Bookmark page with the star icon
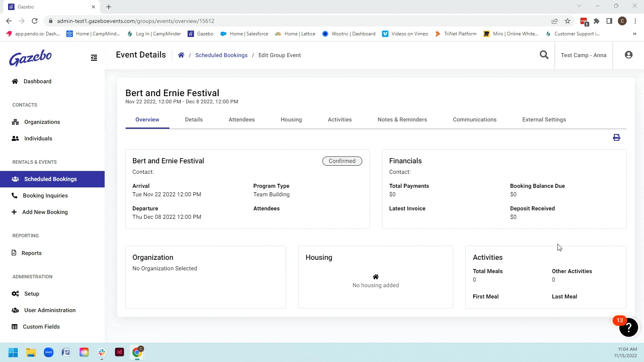 (568, 21)
